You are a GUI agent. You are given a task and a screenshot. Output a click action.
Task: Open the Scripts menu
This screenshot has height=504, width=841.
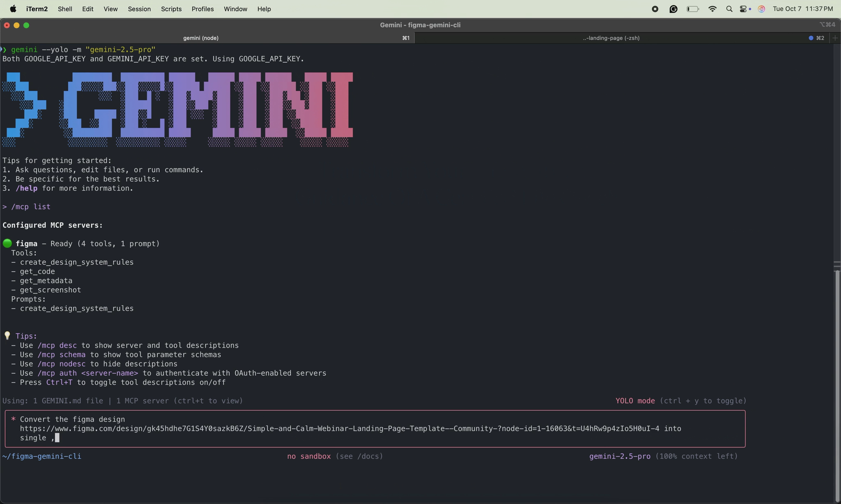171,9
